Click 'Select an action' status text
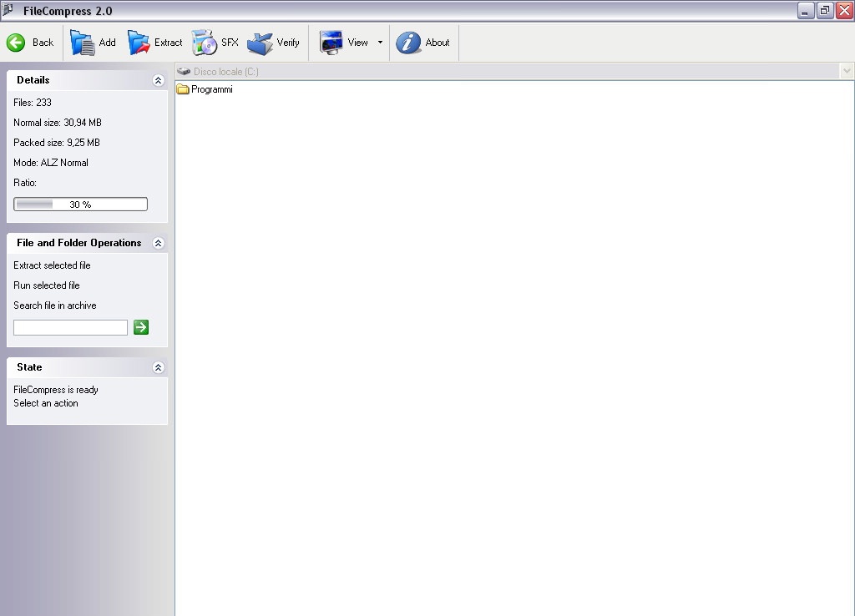Screen dimensions: 855x616 pyautogui.click(x=46, y=403)
